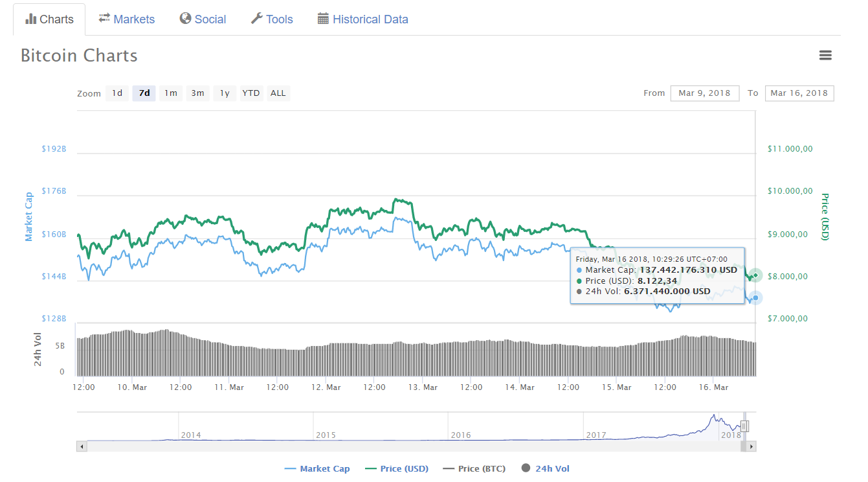Click the 24h Vol value in tooltip
868x482 pixels.
tap(667, 292)
